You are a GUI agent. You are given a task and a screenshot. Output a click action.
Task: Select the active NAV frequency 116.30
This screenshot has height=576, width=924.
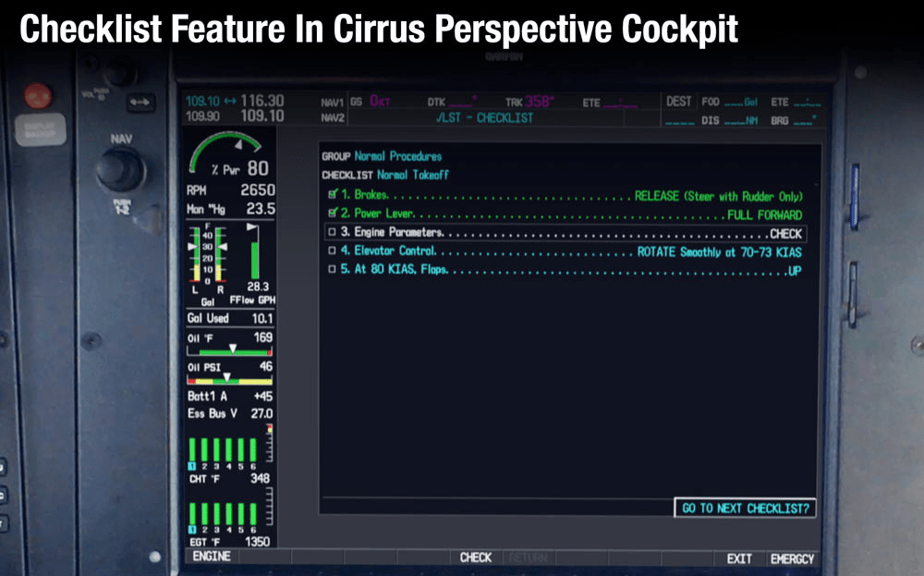point(262,101)
